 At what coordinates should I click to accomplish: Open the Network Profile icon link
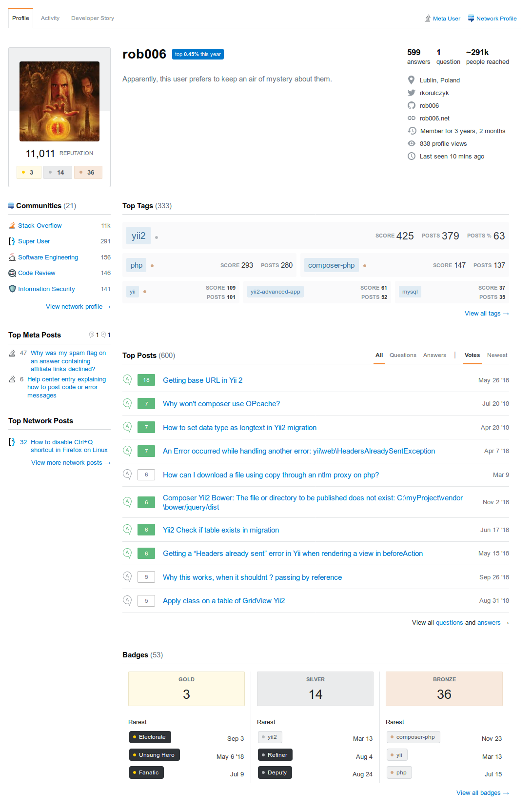point(471,18)
